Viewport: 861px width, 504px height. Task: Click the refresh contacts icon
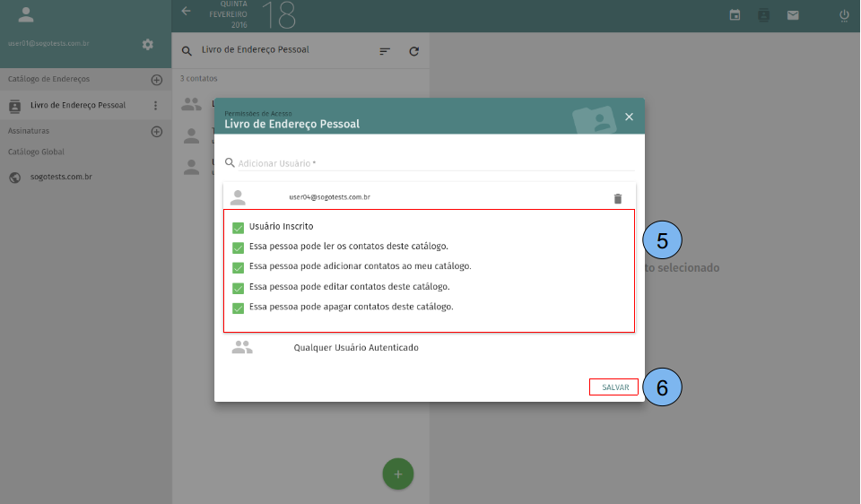coord(413,52)
